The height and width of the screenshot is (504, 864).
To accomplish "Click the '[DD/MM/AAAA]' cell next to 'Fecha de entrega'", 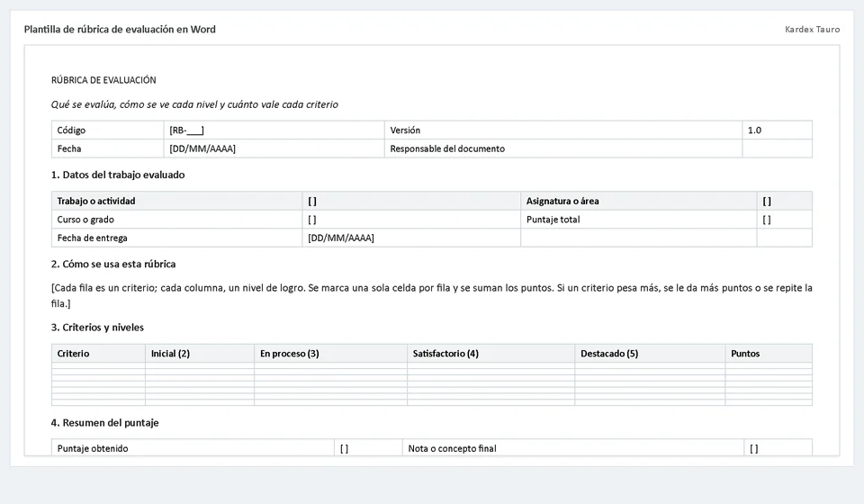I will pos(411,238).
